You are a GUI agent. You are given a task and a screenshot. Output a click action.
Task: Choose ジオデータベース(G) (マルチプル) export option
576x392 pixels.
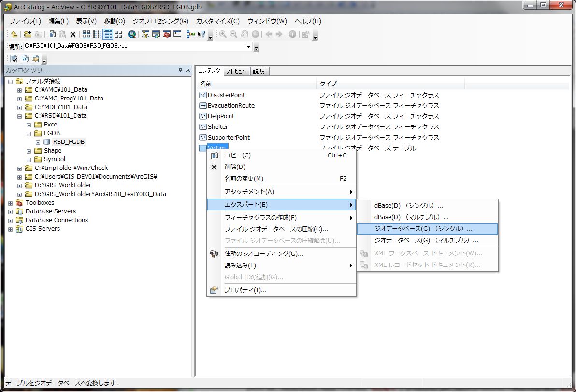427,240
